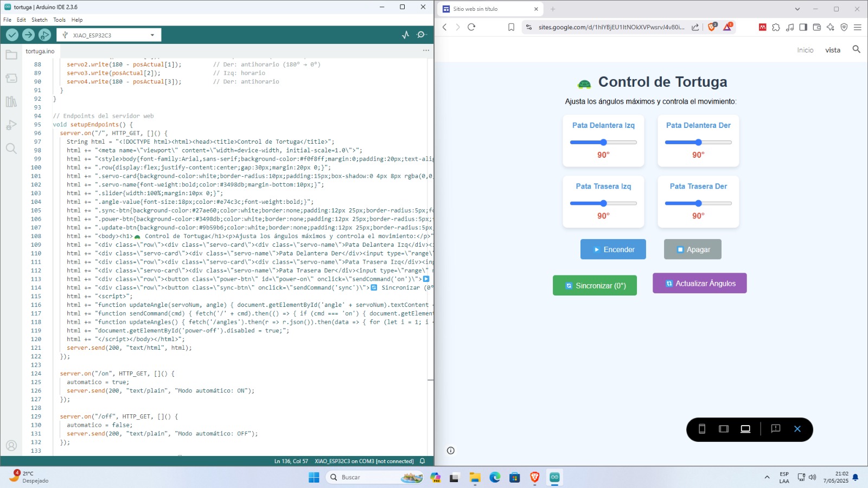
Task: Open the File menu
Action: (x=8, y=20)
